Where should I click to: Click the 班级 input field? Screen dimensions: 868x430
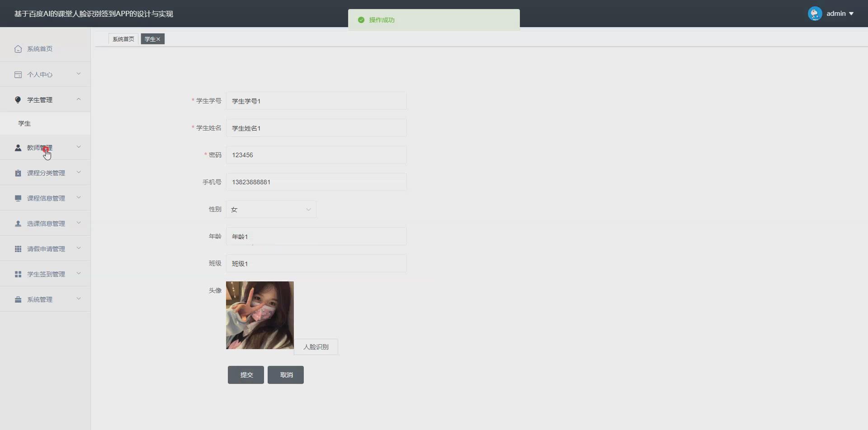coord(316,263)
